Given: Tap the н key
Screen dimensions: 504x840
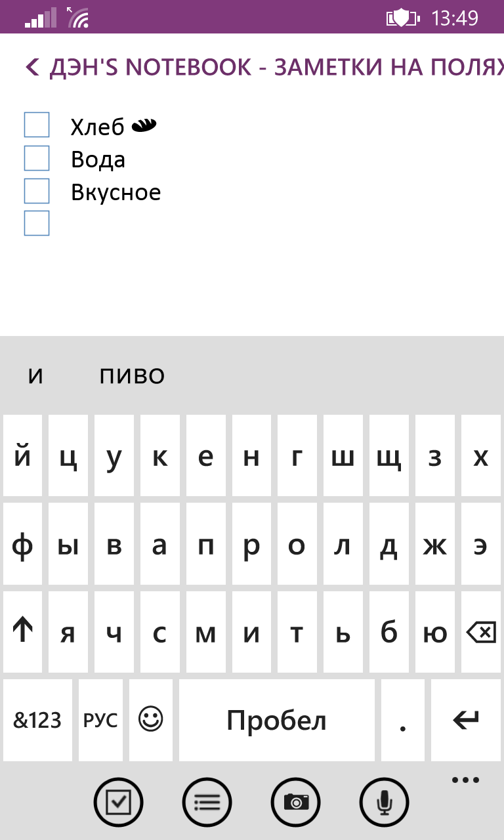Looking at the screenshot, I should [251, 455].
